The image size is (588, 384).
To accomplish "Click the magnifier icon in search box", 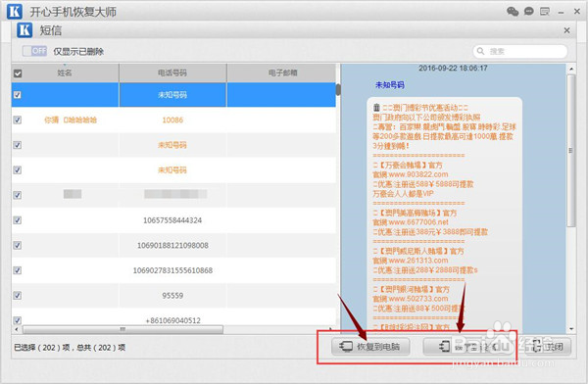I will click(480, 51).
